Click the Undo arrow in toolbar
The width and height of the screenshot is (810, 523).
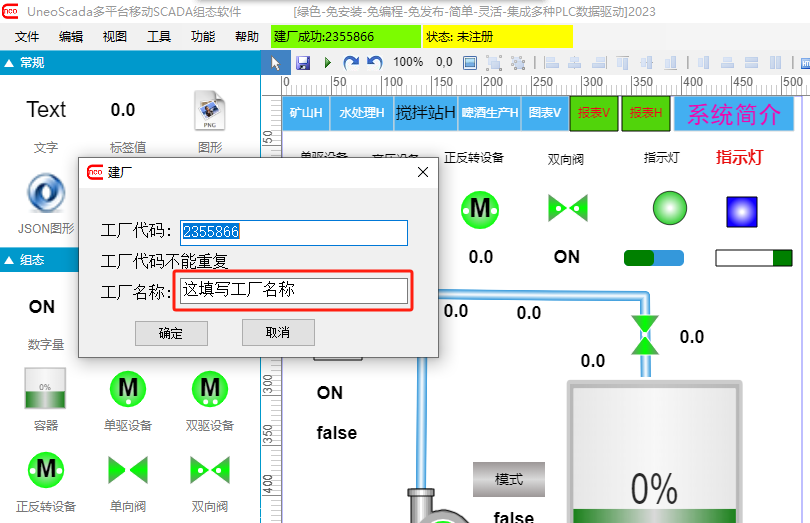[x=375, y=62]
